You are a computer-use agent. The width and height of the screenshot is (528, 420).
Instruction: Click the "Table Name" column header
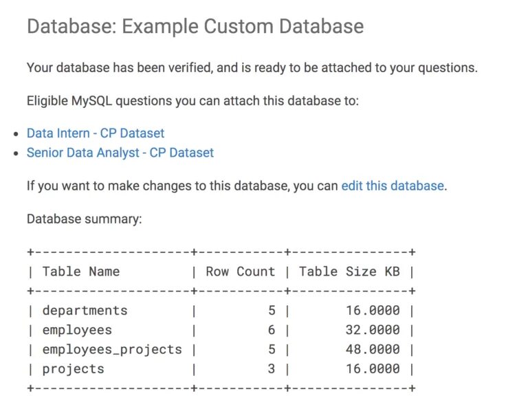pos(80,272)
